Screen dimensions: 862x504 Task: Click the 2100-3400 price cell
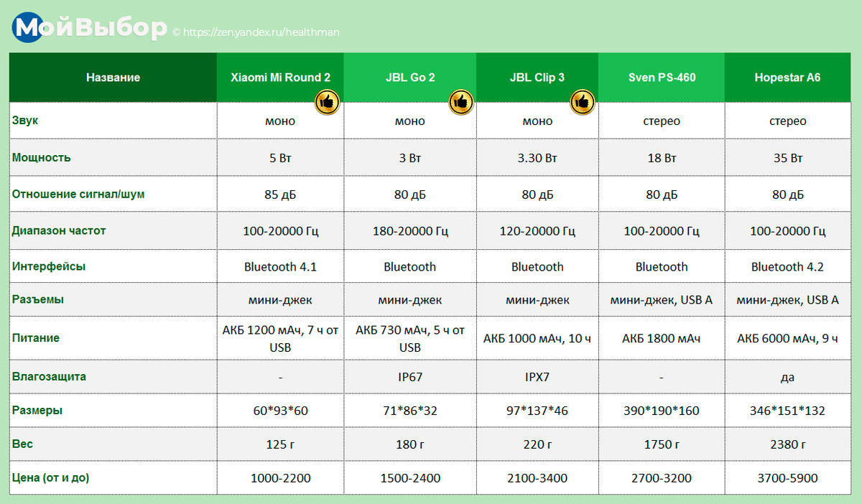[537, 478]
